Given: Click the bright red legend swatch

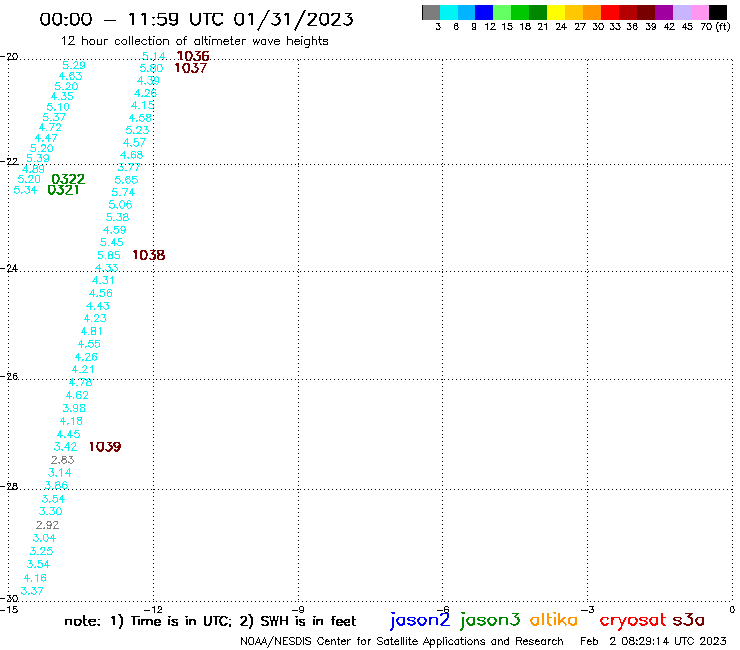Looking at the screenshot, I should pyautogui.click(x=610, y=12).
